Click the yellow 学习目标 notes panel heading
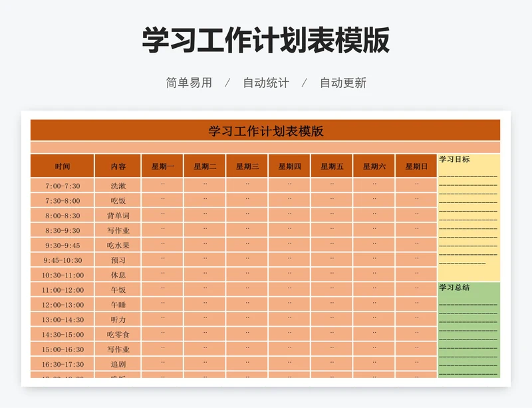 455,160
